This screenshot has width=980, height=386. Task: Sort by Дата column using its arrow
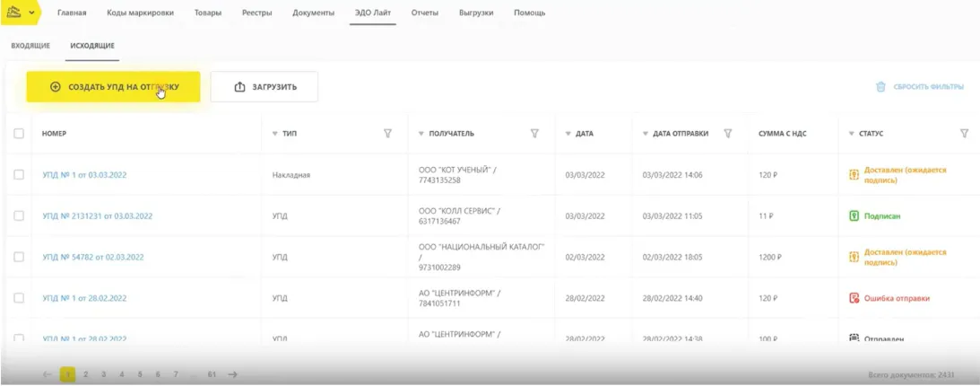tap(568, 134)
